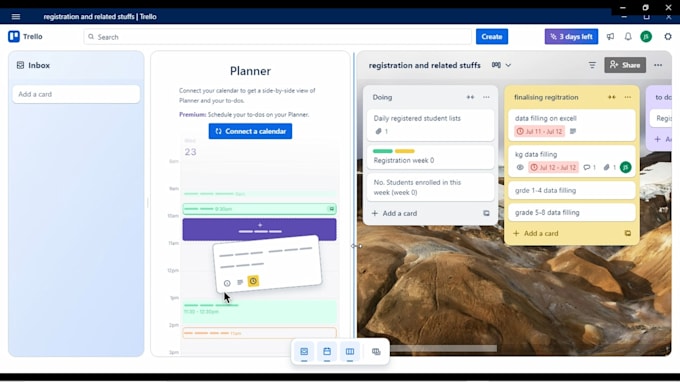This screenshot has height=382, width=680.
Task: Open the settings gear icon
Action: pos(668,37)
